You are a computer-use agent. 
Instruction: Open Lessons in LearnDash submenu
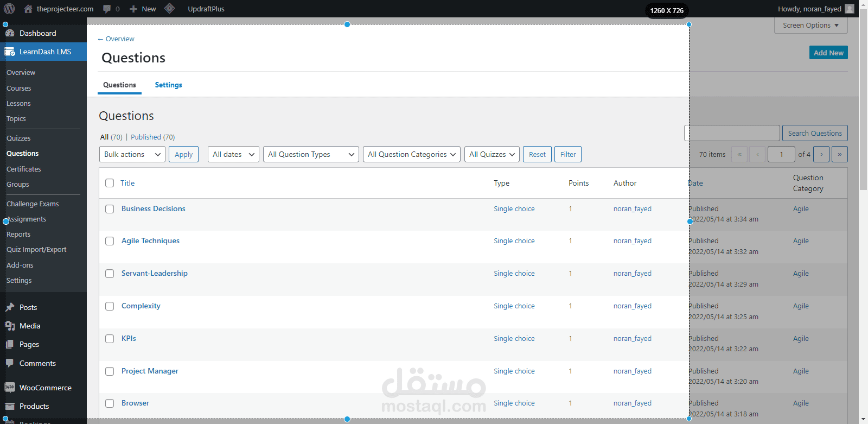tap(18, 103)
